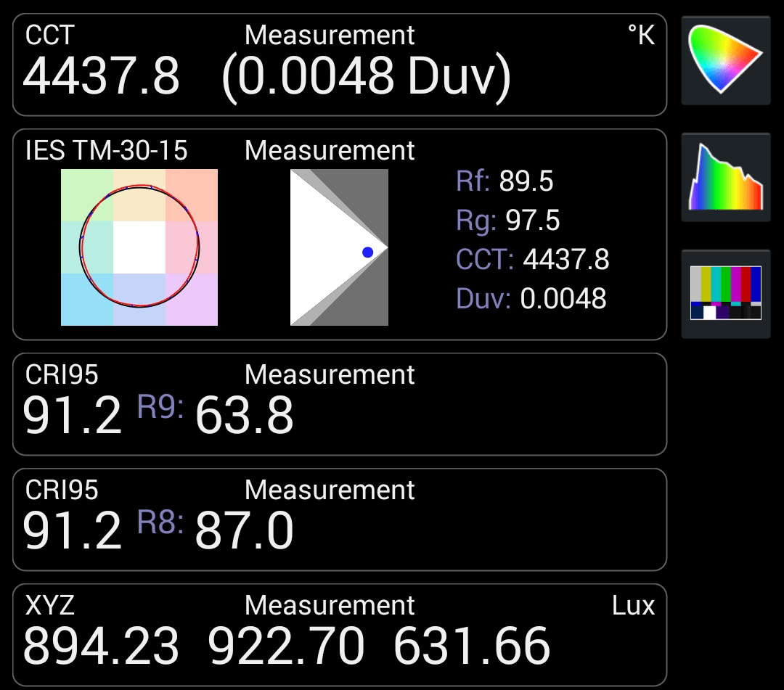Image resolution: width=784 pixels, height=690 pixels.
Task: Open the spectrum graph view
Action: click(x=725, y=177)
